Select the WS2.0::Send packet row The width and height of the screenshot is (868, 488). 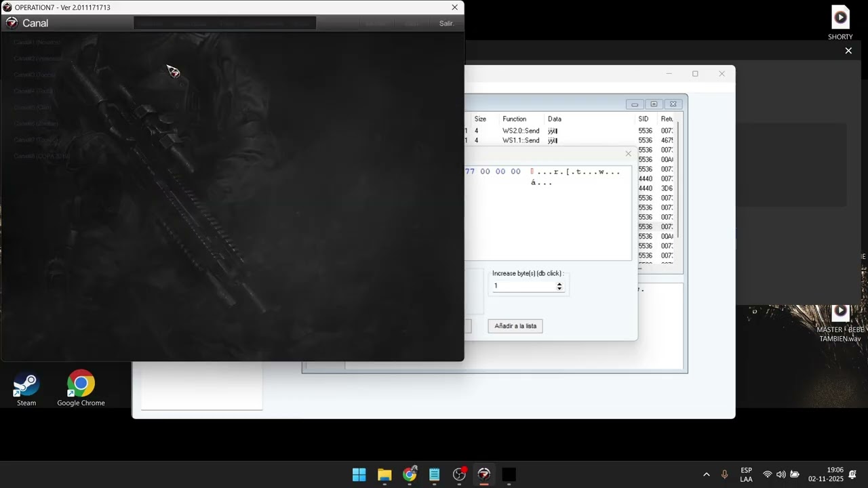[570, 131]
